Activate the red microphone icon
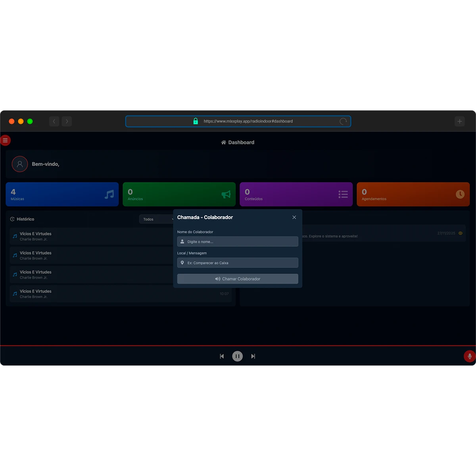This screenshot has width=476, height=476. [x=470, y=356]
